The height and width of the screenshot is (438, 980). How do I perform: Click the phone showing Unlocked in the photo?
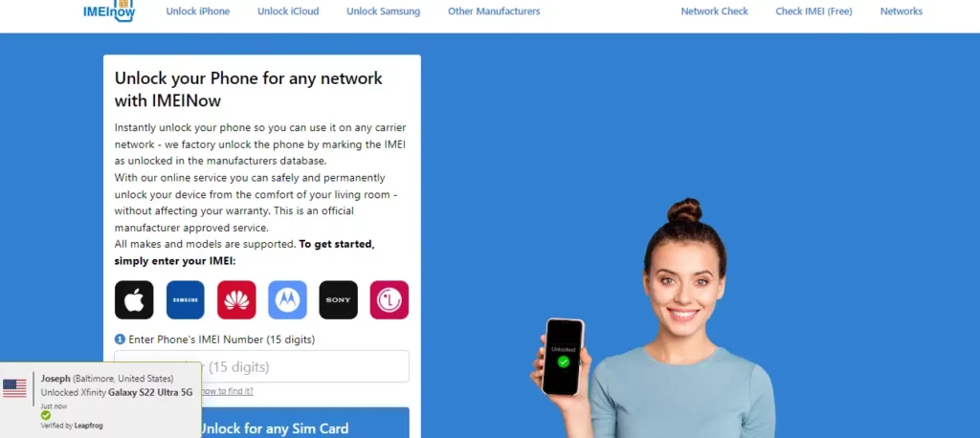click(563, 357)
